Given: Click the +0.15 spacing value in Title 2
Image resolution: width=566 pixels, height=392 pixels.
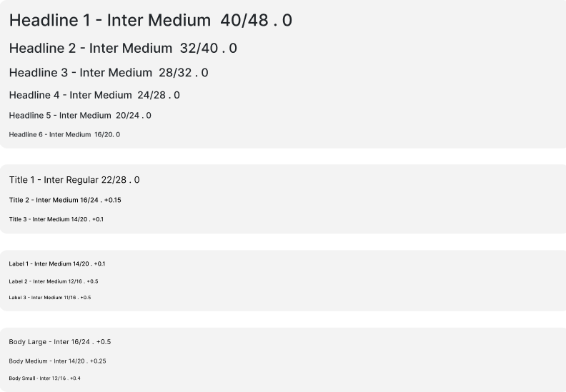Looking at the screenshot, I should [113, 200].
